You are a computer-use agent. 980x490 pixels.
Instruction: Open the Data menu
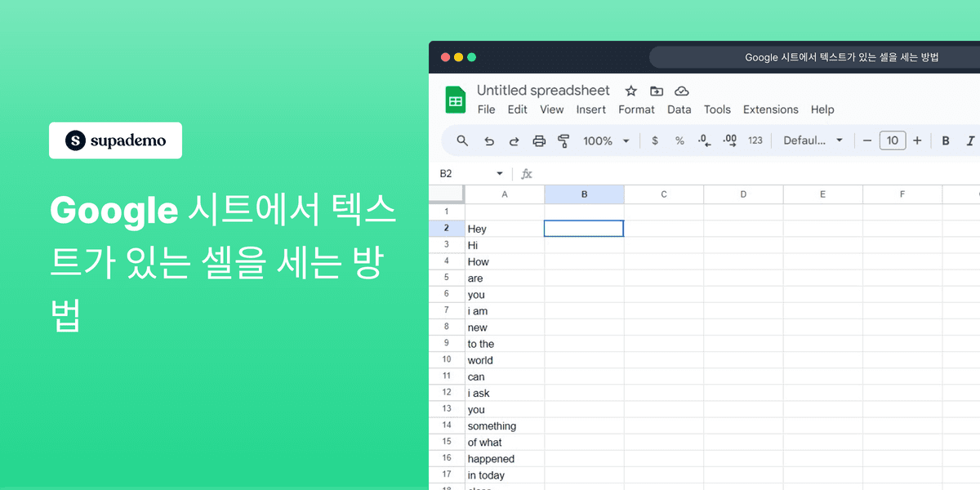679,109
